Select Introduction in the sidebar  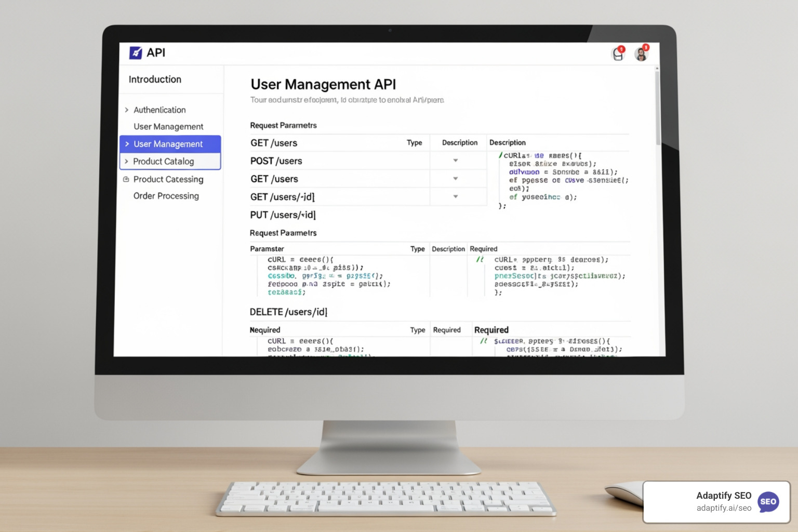click(x=155, y=79)
